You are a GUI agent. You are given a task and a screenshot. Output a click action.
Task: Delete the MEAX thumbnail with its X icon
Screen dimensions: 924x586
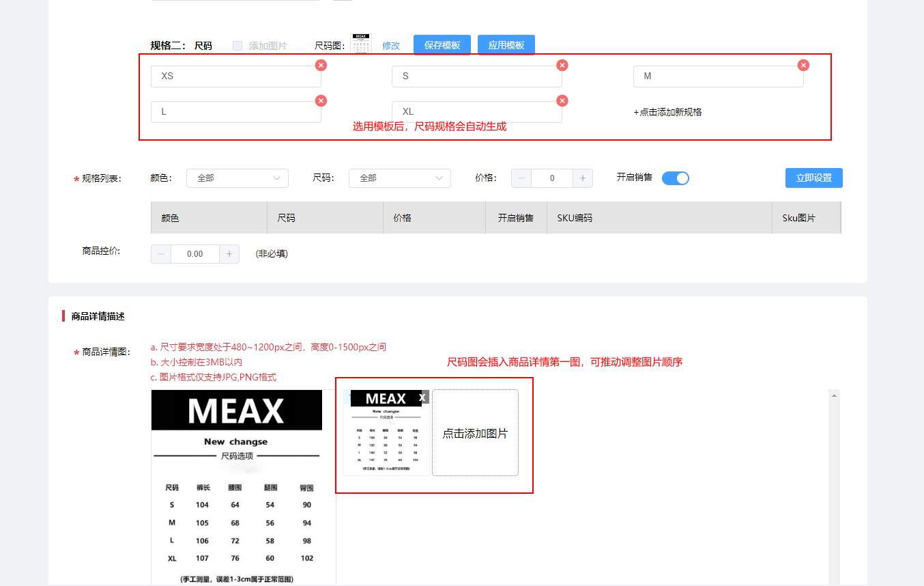[x=422, y=397]
